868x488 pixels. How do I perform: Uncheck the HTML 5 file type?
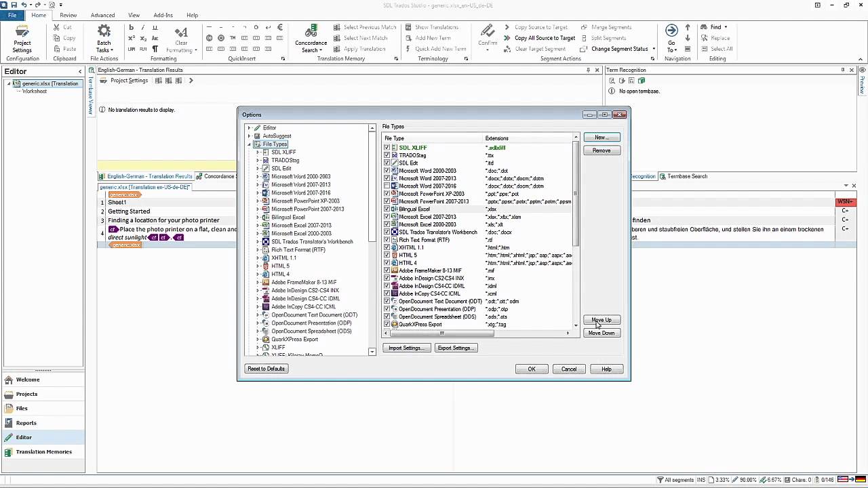coord(387,256)
